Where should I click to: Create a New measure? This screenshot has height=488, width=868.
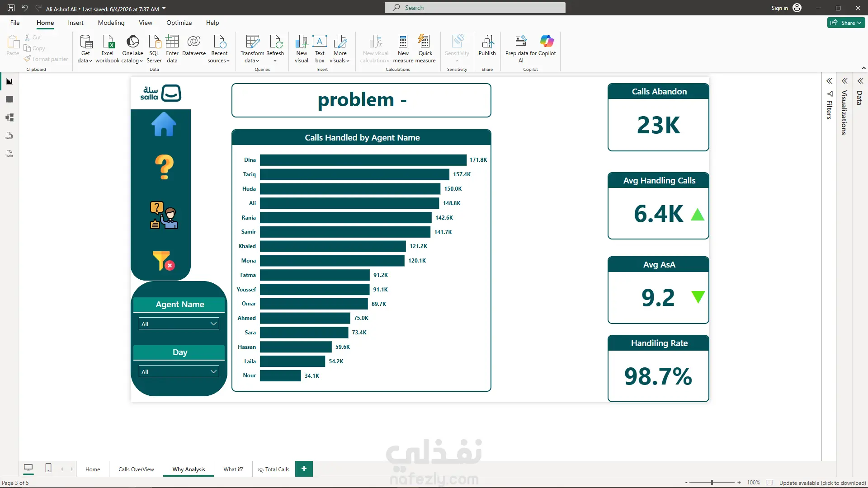[403, 48]
